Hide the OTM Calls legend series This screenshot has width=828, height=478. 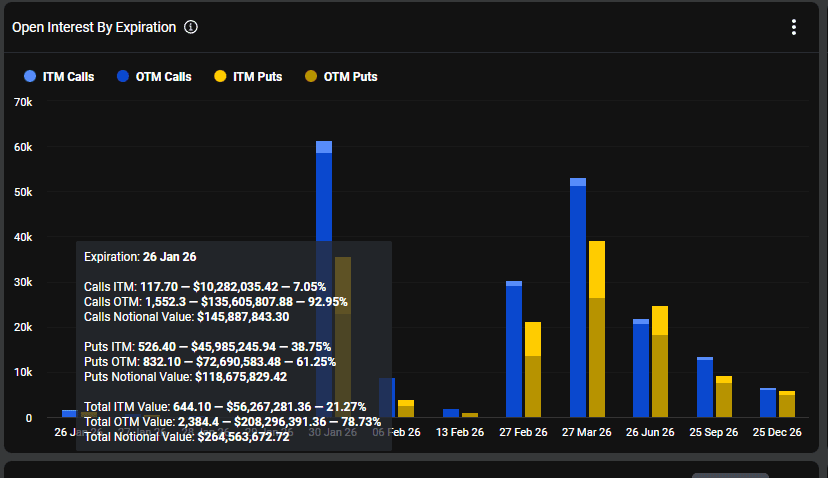[154, 77]
